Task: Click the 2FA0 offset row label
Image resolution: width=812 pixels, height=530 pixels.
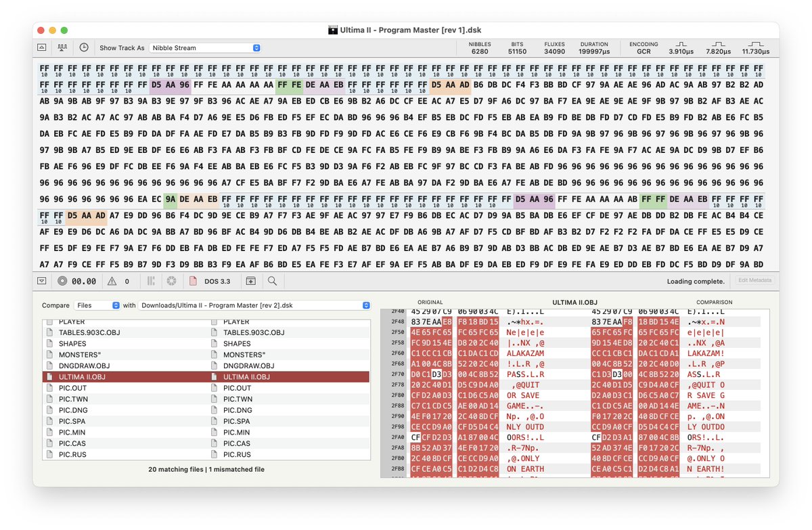Action: (x=398, y=437)
